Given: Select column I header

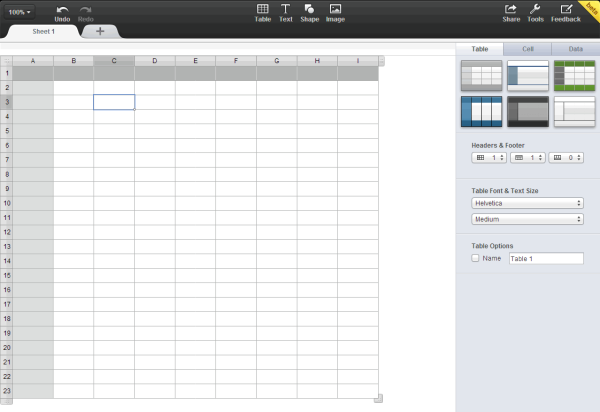Looking at the screenshot, I should (358, 61).
